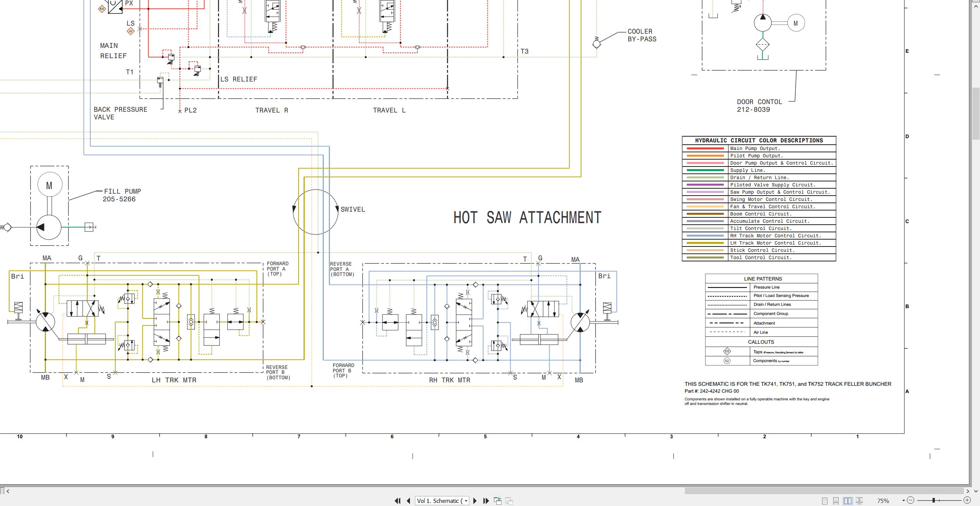
Task: Click the CALLOUTS table header
Action: pos(761,342)
